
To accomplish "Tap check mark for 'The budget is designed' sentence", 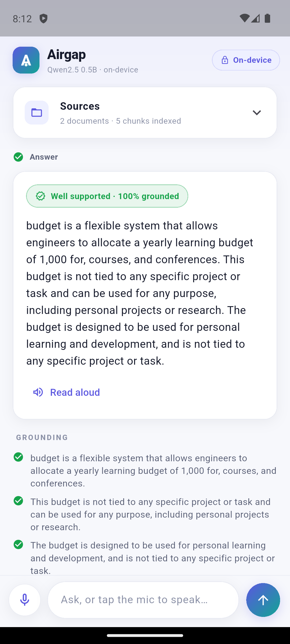I will tap(18, 544).
